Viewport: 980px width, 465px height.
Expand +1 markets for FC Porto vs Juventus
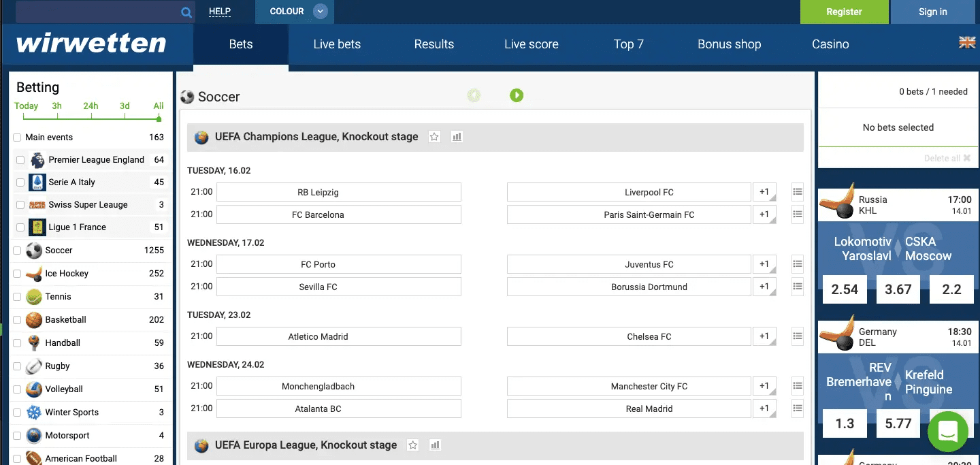[x=764, y=264]
